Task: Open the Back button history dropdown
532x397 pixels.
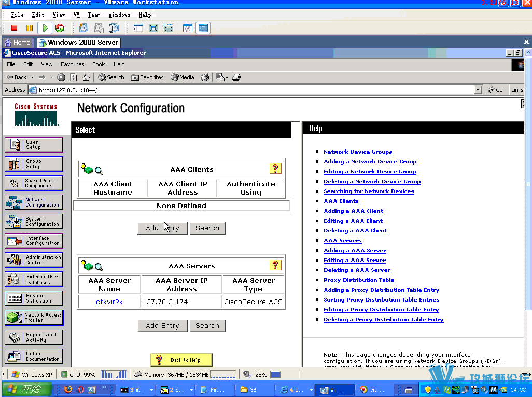Action: coord(33,78)
